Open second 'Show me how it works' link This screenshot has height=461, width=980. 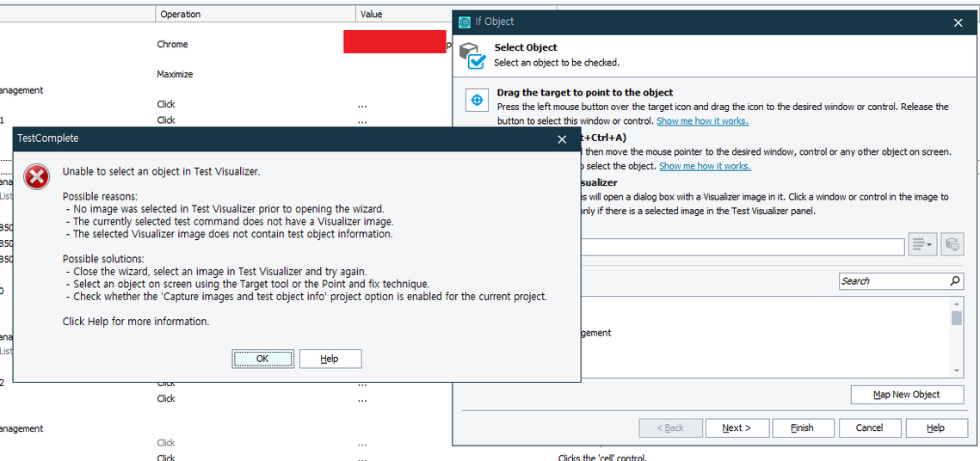click(705, 166)
